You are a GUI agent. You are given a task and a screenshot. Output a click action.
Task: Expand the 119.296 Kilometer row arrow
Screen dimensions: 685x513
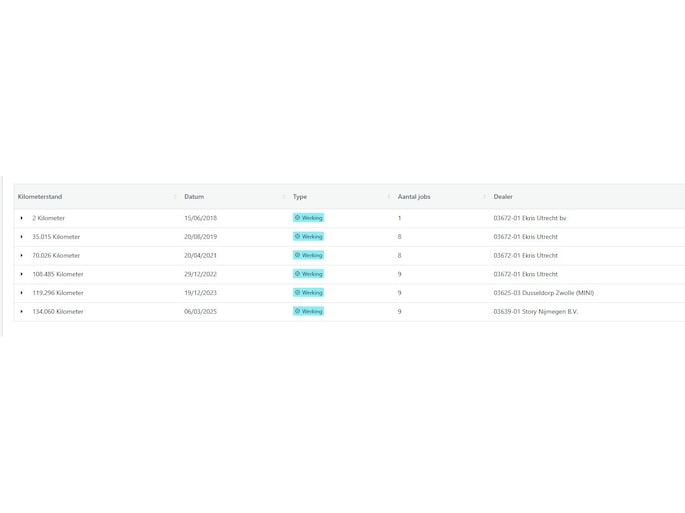tap(21, 293)
